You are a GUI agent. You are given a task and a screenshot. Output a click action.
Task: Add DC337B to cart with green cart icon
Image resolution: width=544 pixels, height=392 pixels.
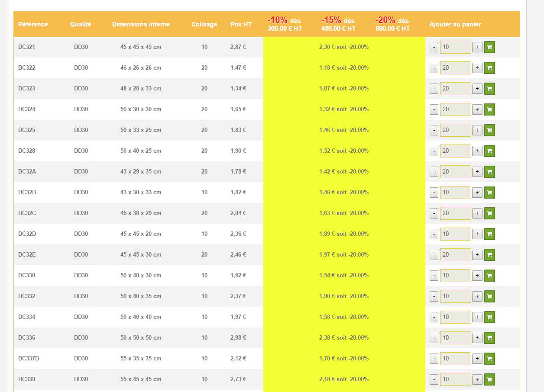coord(489,359)
